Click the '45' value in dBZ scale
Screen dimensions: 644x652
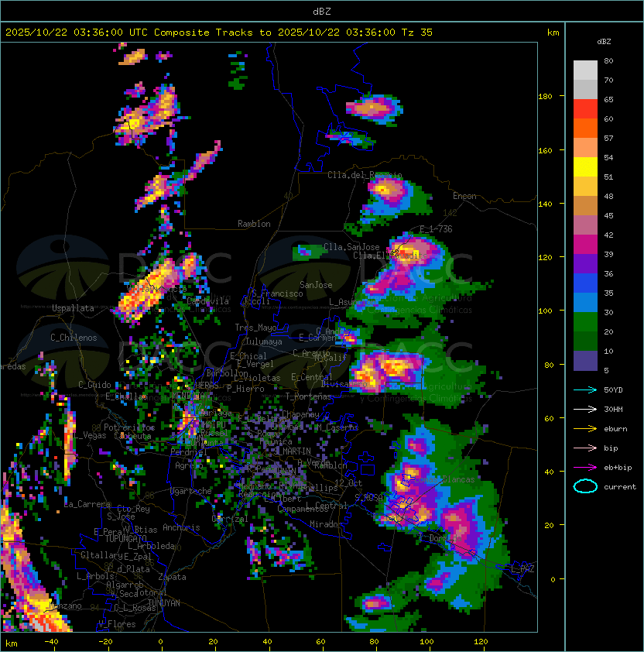point(608,216)
